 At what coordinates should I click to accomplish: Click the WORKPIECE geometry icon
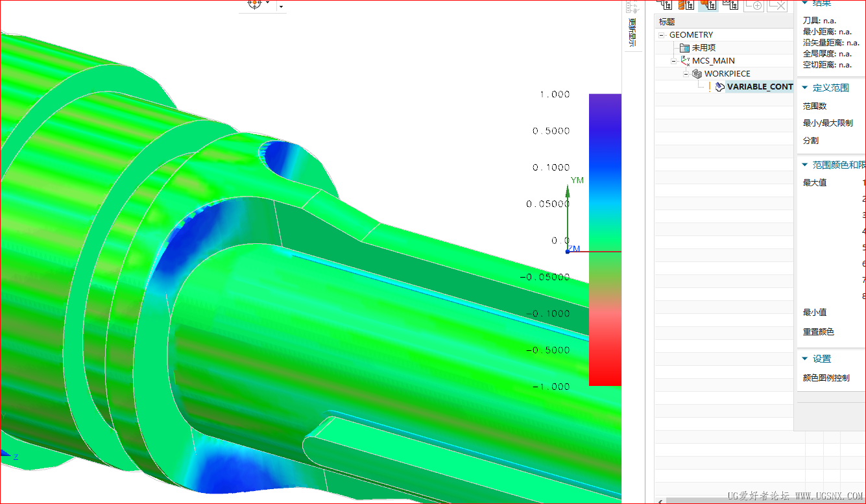(x=697, y=74)
